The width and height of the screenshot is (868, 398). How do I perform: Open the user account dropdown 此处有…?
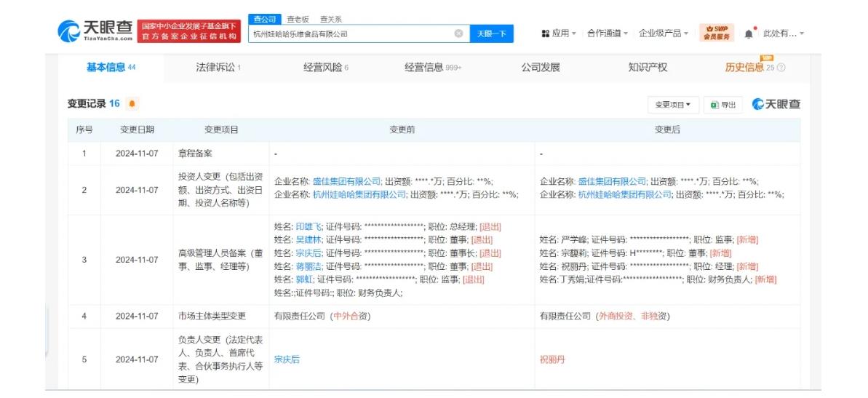click(x=784, y=33)
